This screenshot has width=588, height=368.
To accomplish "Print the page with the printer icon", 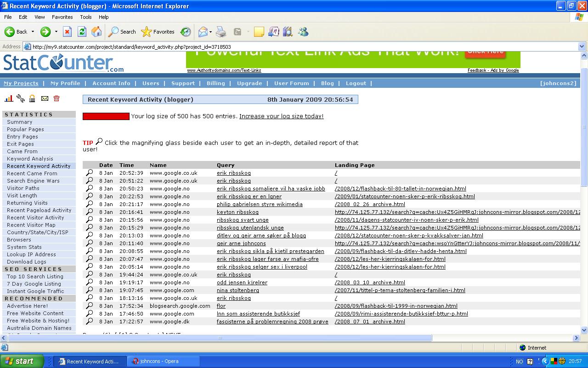I will click(221, 32).
